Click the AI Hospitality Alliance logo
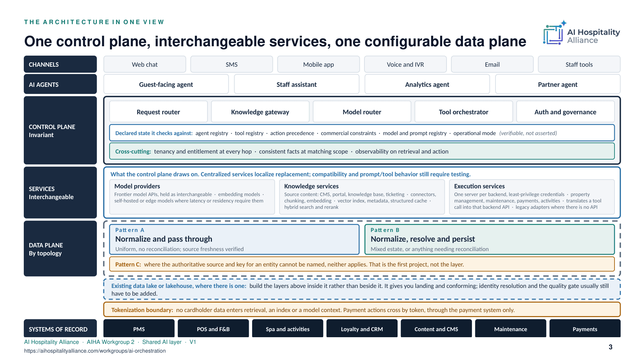 (581, 33)
